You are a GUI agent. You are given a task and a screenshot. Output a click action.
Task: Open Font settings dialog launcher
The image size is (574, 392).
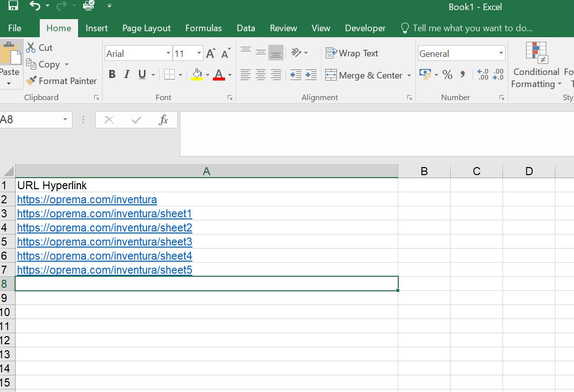[230, 97]
